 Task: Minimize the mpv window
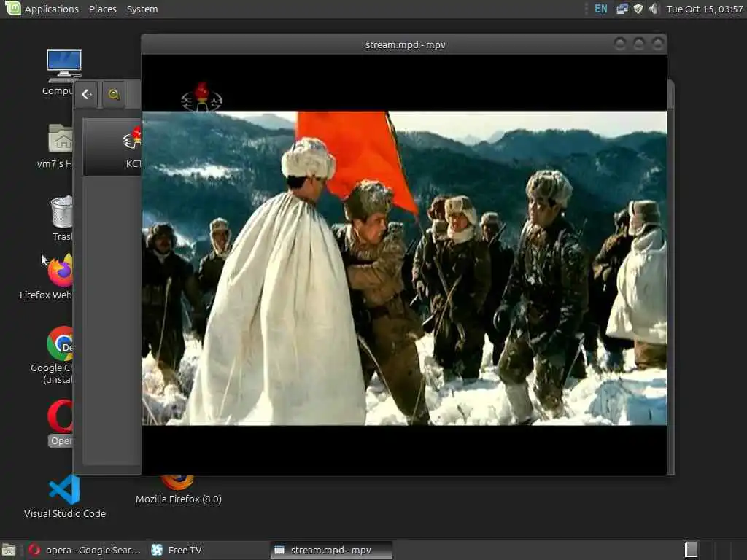[620, 44]
